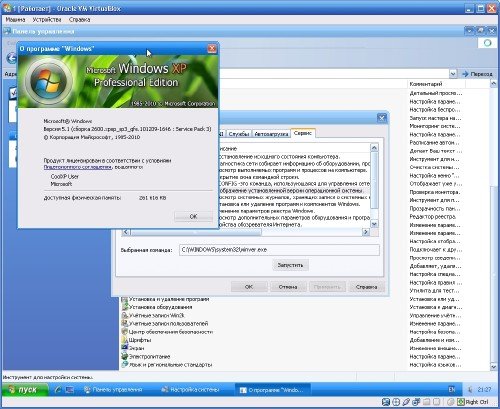Click Настройка системы taskbar button
Screen dimensions: 500x409
pyautogui.click(x=190, y=389)
